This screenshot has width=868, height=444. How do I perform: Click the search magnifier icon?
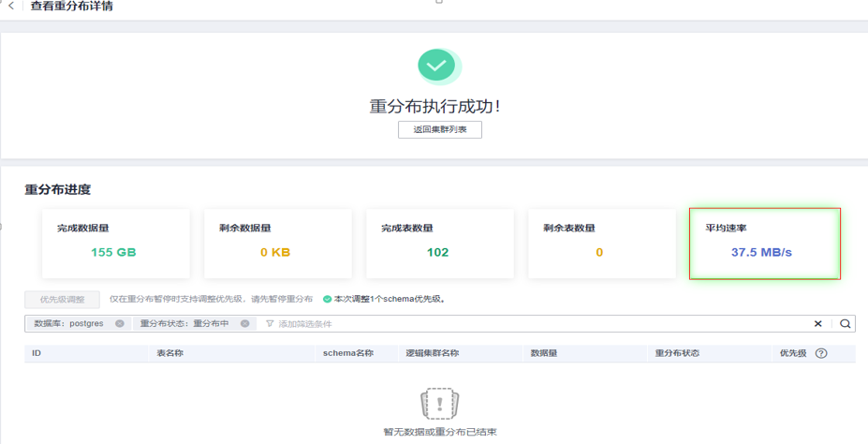845,324
